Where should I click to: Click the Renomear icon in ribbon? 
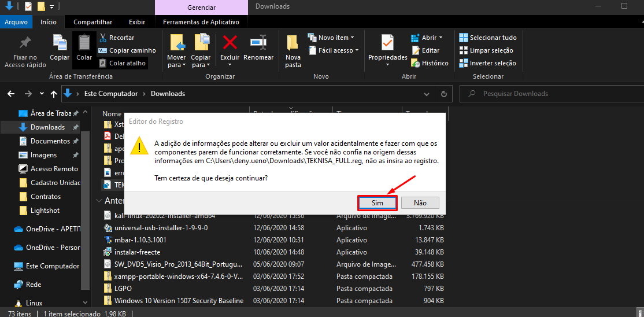point(258,43)
